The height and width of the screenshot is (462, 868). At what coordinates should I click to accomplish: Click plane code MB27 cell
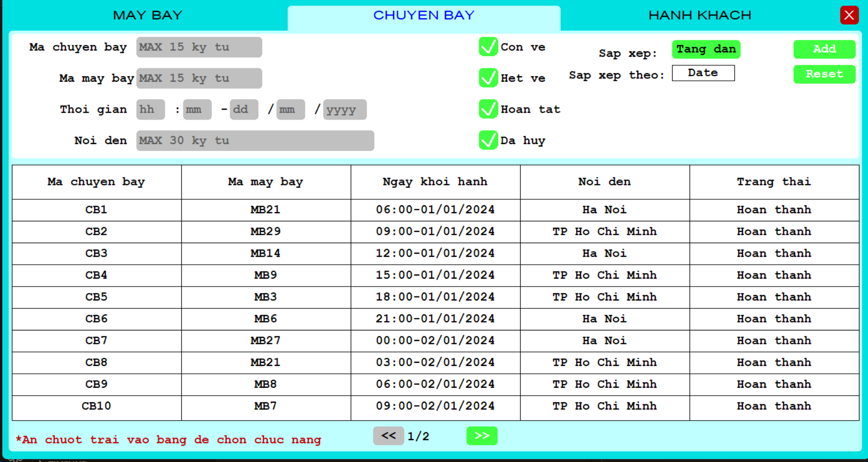[x=266, y=341]
